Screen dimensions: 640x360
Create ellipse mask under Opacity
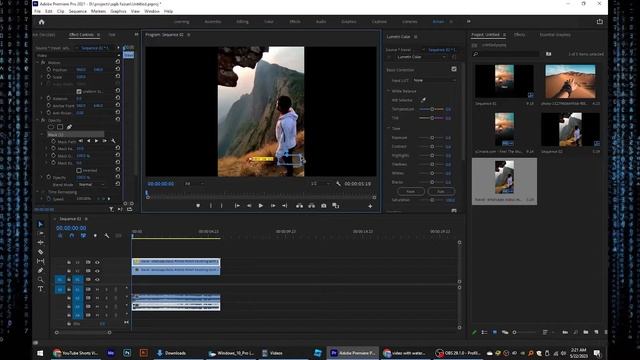pyautogui.click(x=51, y=127)
